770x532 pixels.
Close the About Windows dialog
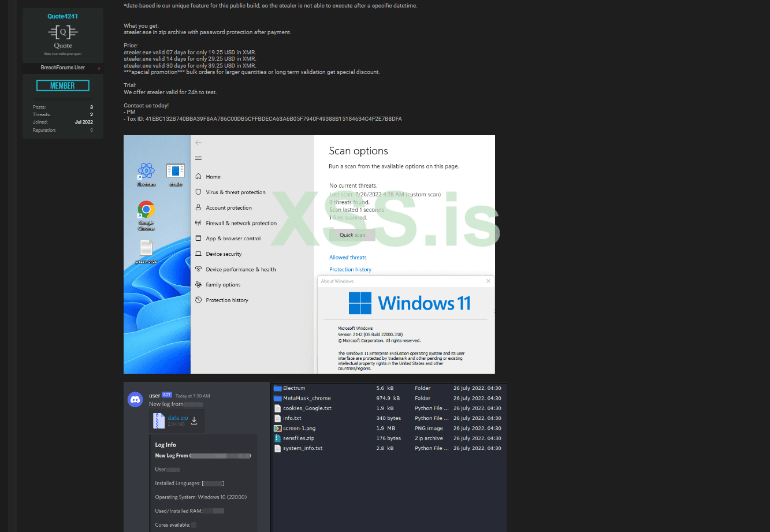(488, 281)
